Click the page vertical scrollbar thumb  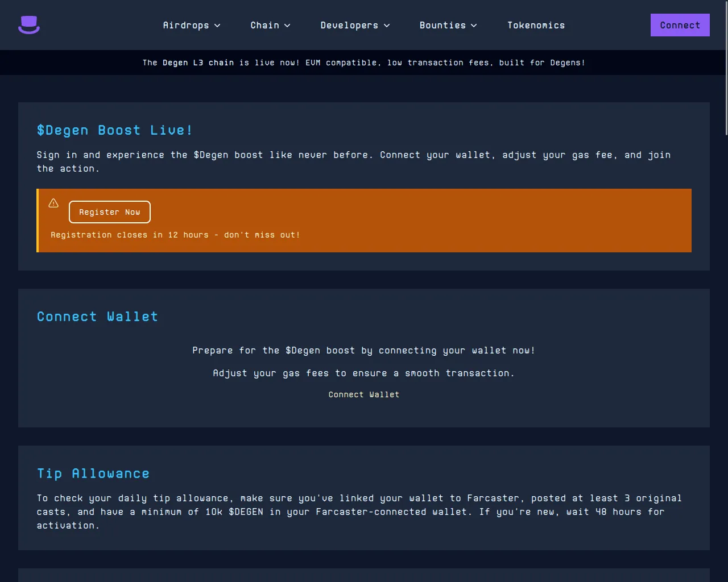click(x=726, y=68)
